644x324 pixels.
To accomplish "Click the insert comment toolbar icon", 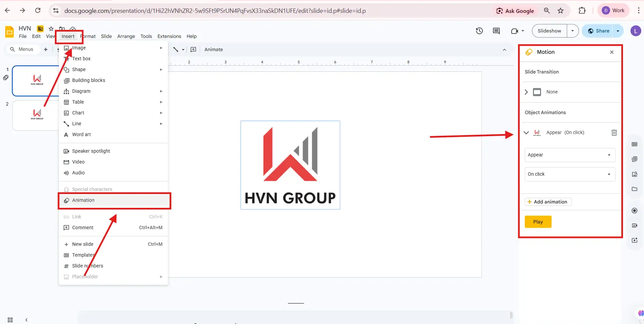I will pyautogui.click(x=193, y=49).
